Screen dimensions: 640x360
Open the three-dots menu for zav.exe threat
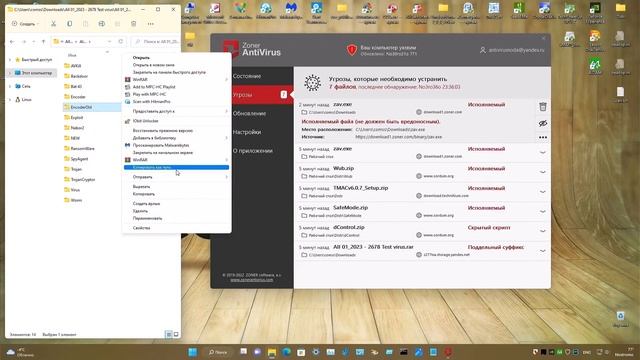pos(542,137)
